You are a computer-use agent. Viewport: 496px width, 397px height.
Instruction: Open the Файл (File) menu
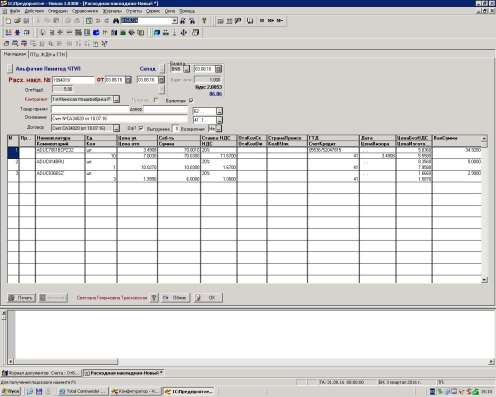click(x=15, y=11)
